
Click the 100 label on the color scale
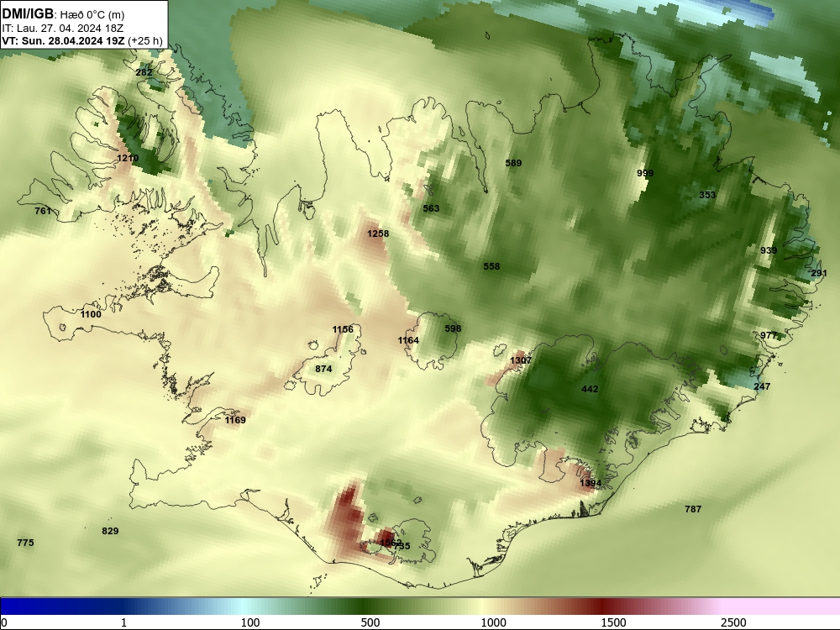click(250, 622)
